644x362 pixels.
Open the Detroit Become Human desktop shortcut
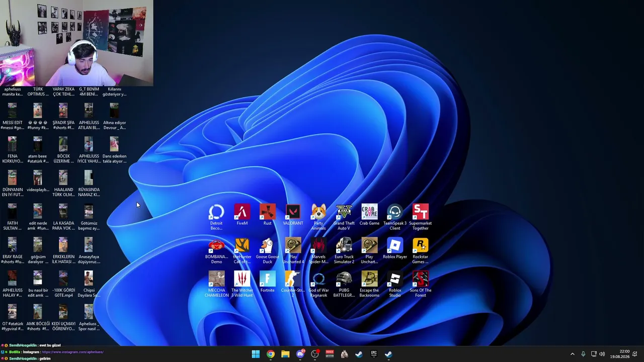coord(216,217)
